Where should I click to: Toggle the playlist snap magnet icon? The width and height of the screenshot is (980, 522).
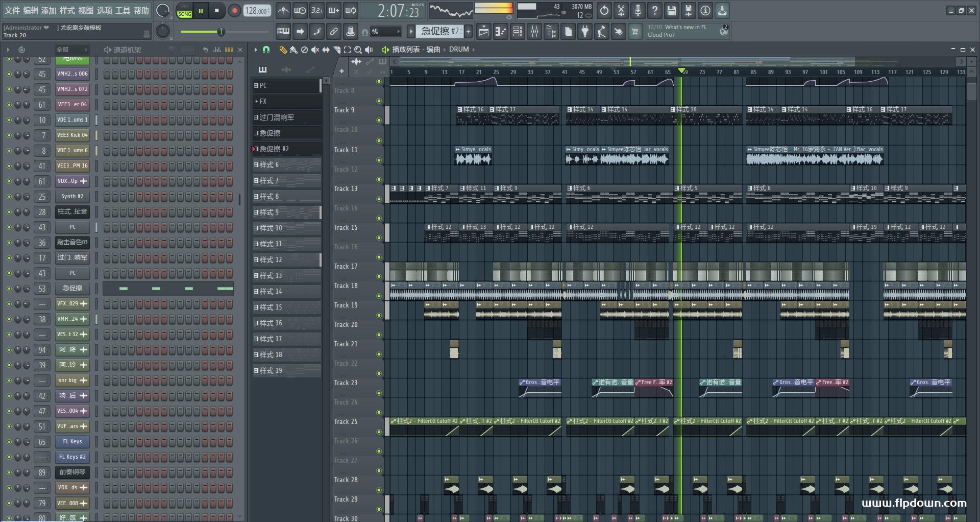click(x=266, y=50)
